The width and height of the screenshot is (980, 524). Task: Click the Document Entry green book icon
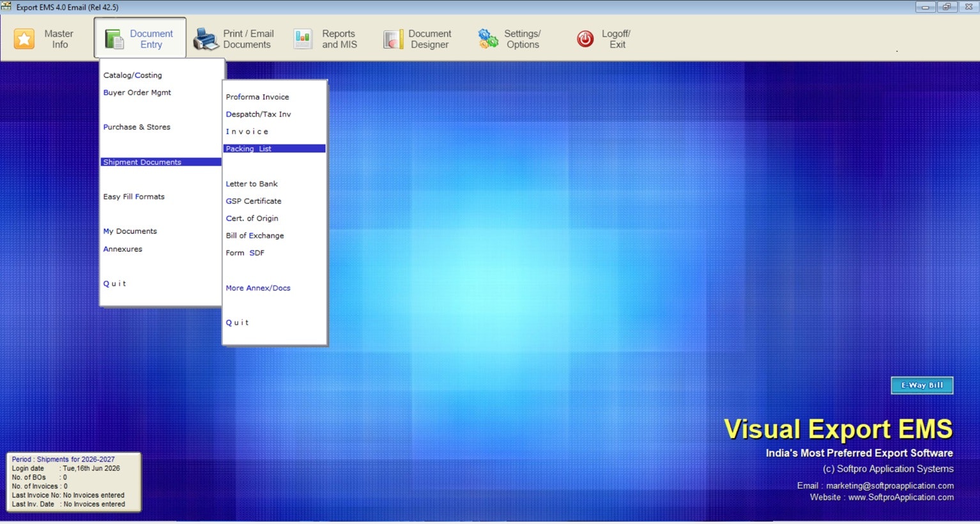(114, 39)
